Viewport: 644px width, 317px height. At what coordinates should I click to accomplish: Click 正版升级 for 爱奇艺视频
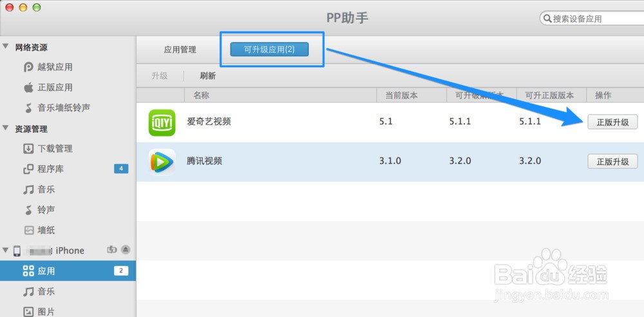point(612,122)
